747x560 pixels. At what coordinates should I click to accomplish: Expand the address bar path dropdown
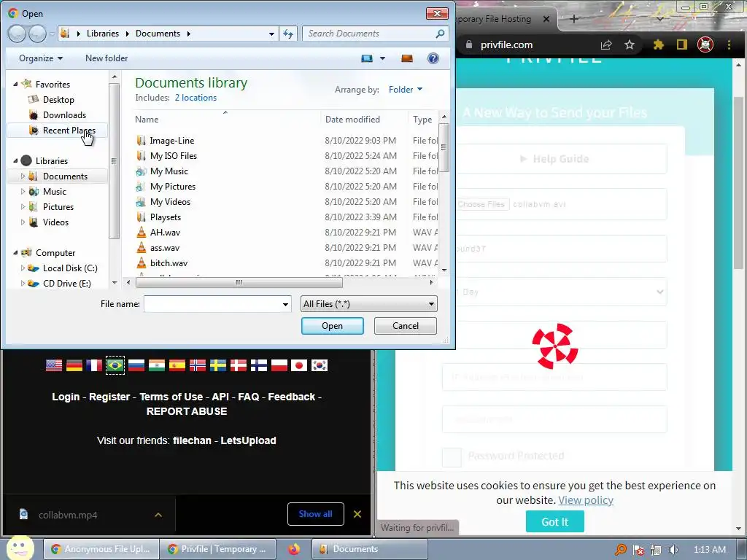pos(271,34)
